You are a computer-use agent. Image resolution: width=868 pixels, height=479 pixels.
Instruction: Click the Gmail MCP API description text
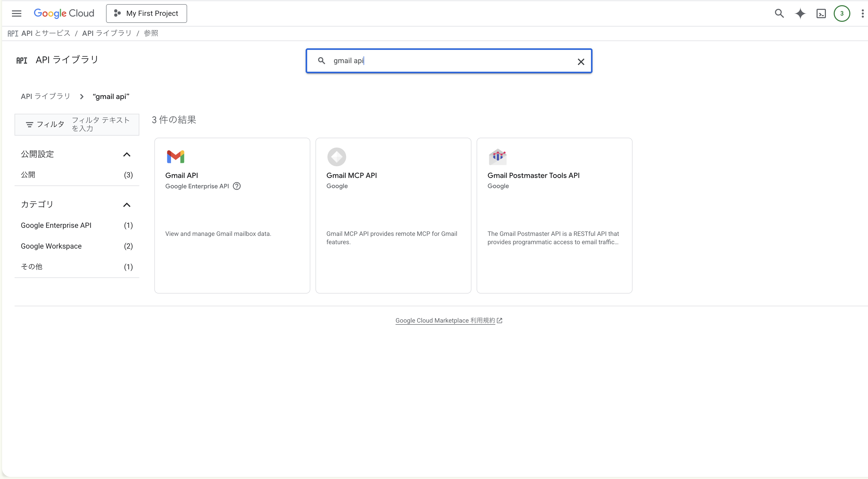392,238
